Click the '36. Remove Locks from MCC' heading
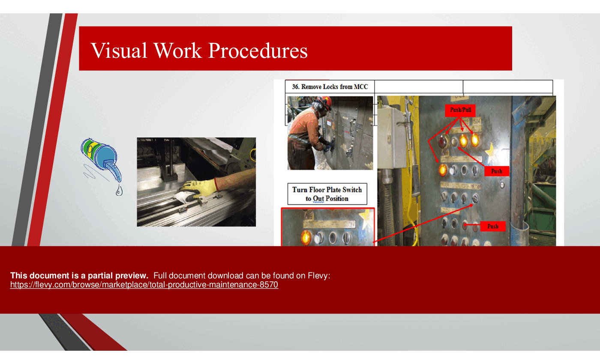Image resolution: width=600 pixels, height=364 pixels. (330, 87)
